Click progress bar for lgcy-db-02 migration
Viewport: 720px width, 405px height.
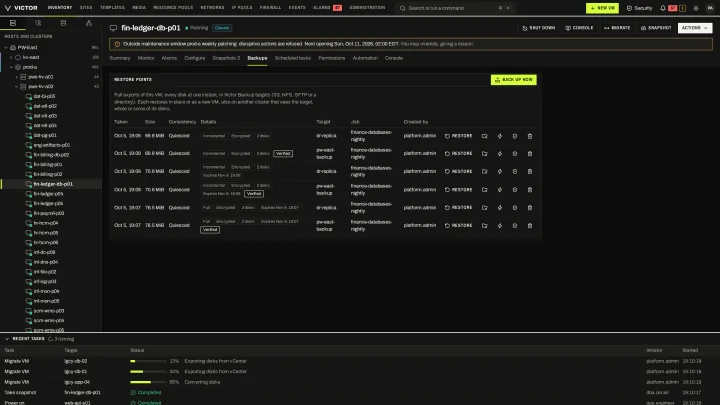pyautogui.click(x=148, y=361)
